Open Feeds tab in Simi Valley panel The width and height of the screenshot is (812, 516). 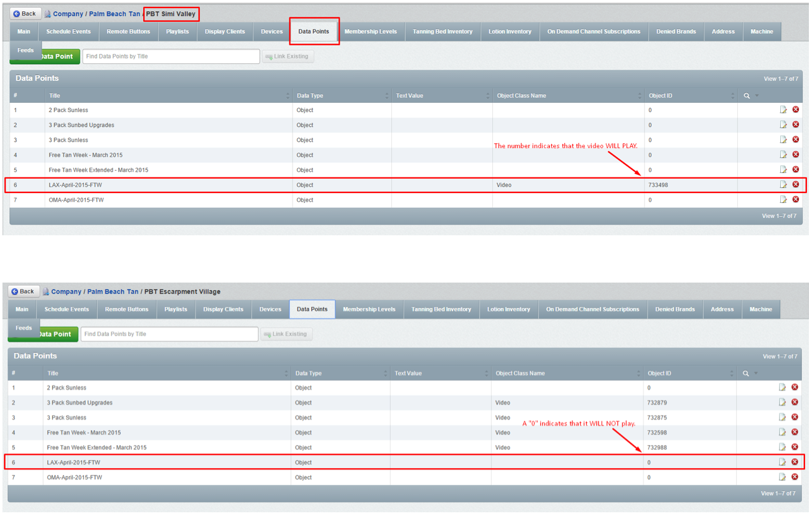point(26,50)
